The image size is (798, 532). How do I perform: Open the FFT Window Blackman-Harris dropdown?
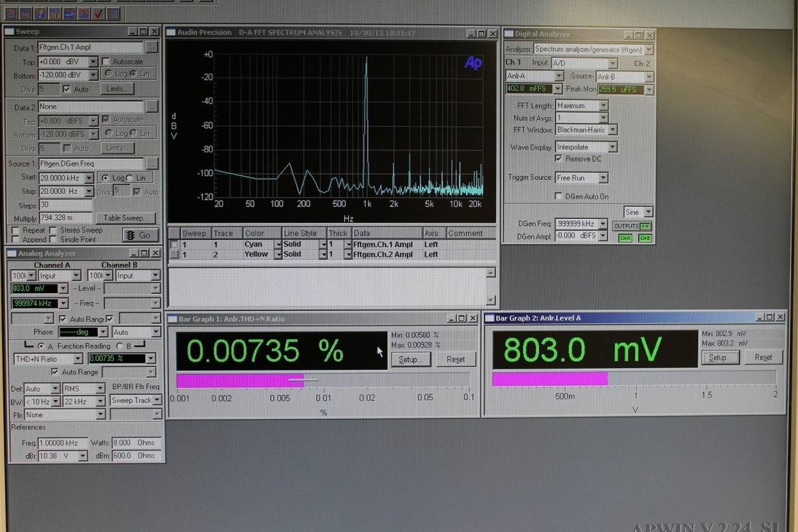click(x=613, y=130)
